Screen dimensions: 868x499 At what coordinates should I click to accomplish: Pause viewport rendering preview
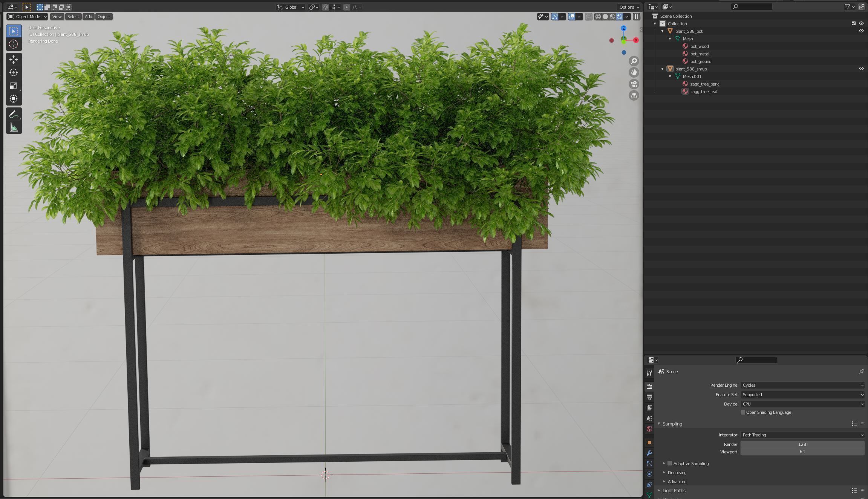click(636, 17)
